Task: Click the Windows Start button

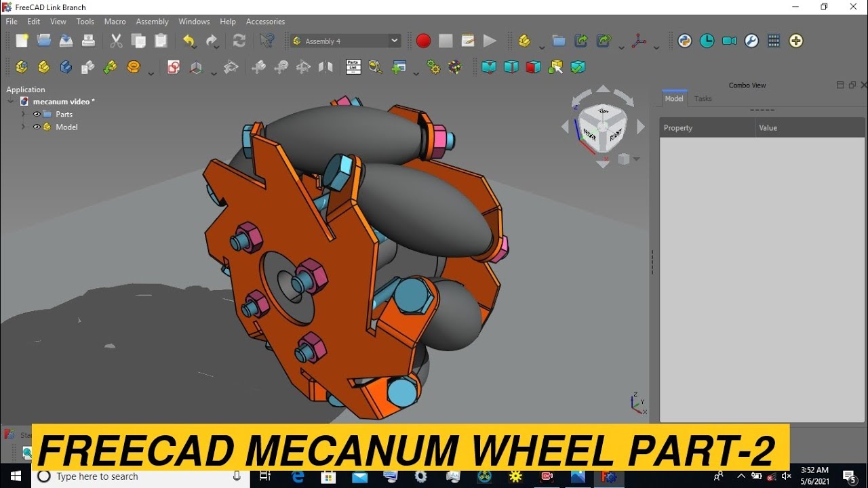Action: (x=15, y=476)
